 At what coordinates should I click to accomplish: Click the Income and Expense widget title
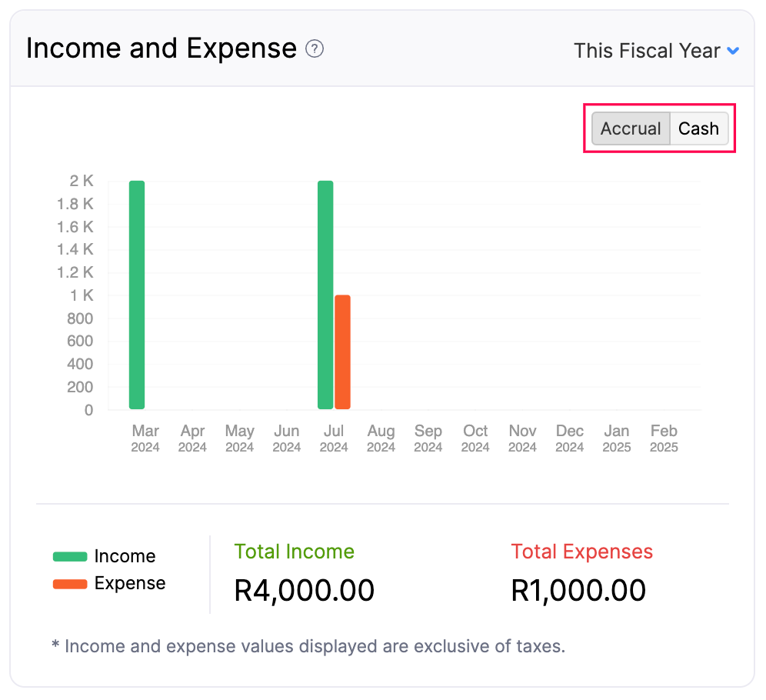point(162,48)
